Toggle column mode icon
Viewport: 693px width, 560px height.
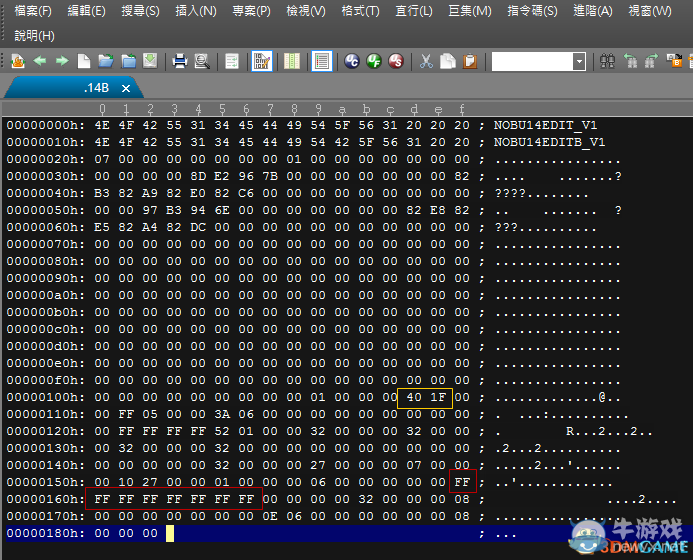point(292,61)
